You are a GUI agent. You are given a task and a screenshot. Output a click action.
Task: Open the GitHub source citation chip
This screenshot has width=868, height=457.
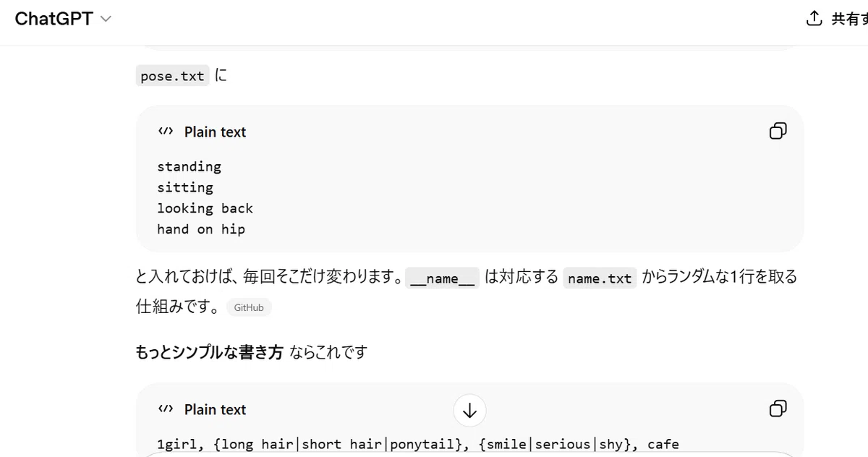click(249, 307)
